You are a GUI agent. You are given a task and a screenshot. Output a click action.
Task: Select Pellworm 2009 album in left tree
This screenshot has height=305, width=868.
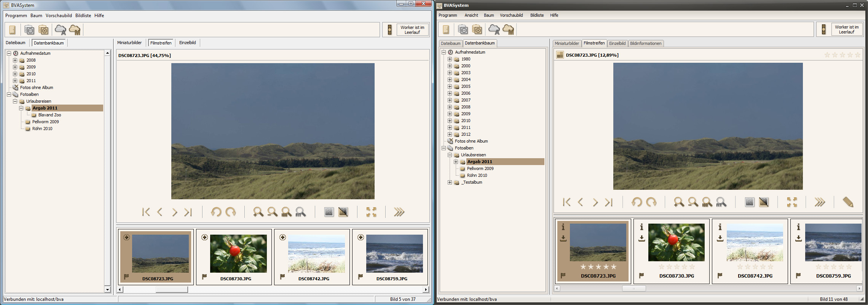coord(45,122)
